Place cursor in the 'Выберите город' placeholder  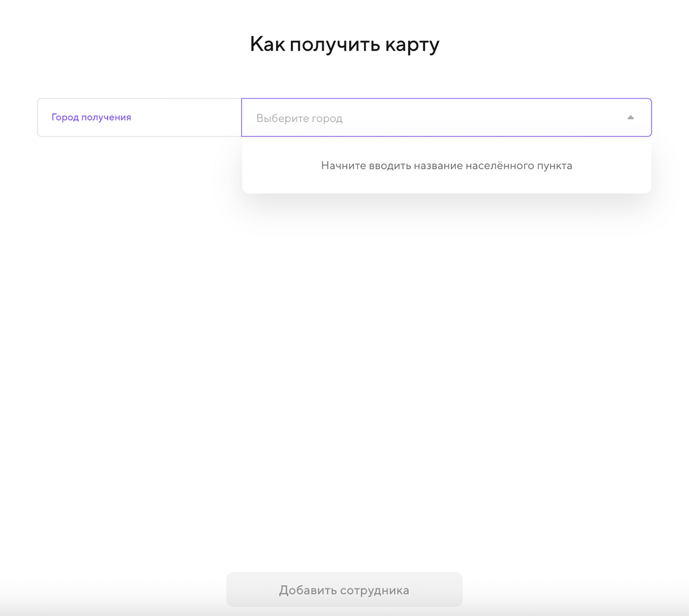click(299, 118)
